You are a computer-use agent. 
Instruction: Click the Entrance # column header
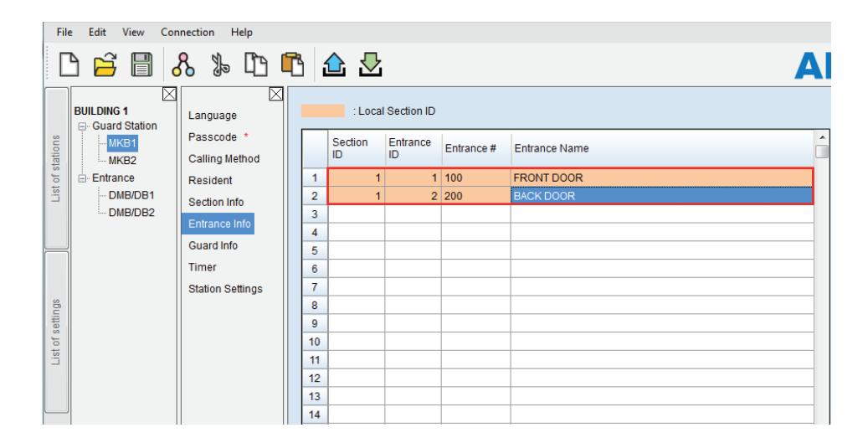pyautogui.click(x=476, y=148)
